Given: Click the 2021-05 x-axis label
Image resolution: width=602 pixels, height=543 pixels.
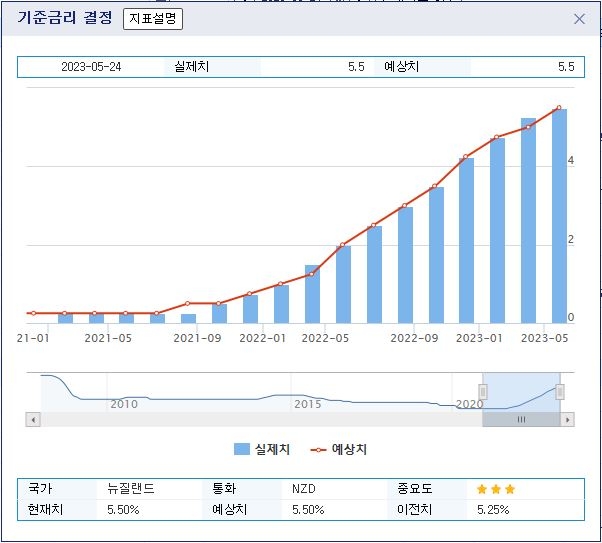Looking at the screenshot, I should coord(108,338).
